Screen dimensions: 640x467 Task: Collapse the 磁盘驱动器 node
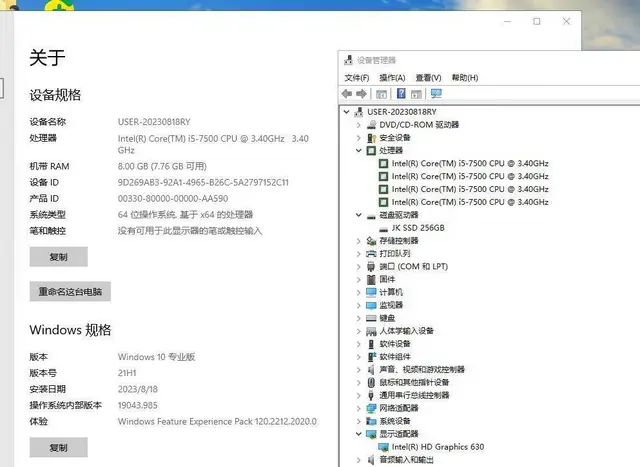tap(358, 215)
